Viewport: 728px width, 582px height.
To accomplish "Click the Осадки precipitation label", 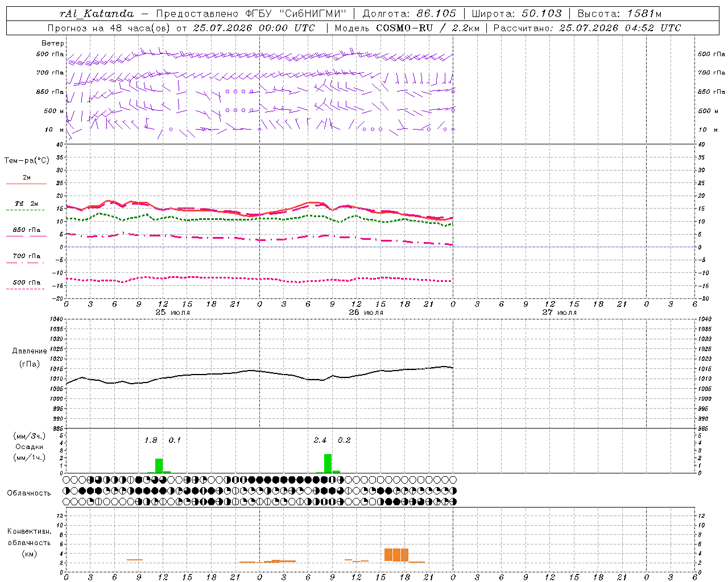I will 29,447.
